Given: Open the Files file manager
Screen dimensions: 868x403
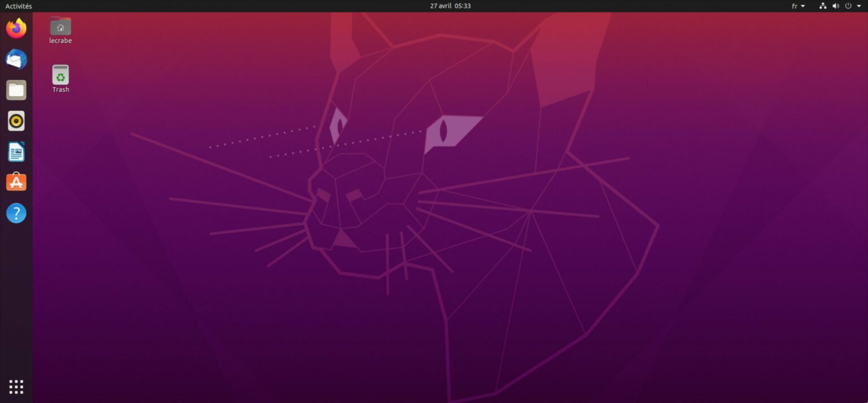Looking at the screenshot, I should coord(16,89).
